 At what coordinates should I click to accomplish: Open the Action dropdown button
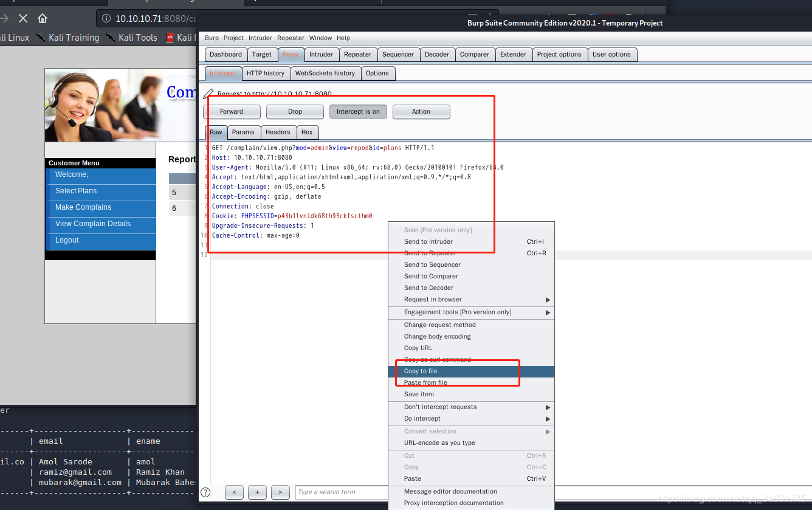421,112
